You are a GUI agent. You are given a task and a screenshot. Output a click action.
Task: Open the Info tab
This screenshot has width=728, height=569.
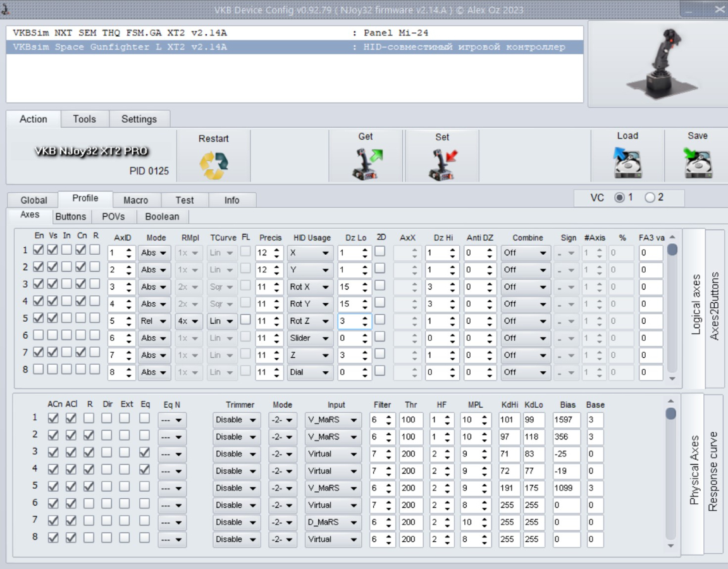click(231, 200)
